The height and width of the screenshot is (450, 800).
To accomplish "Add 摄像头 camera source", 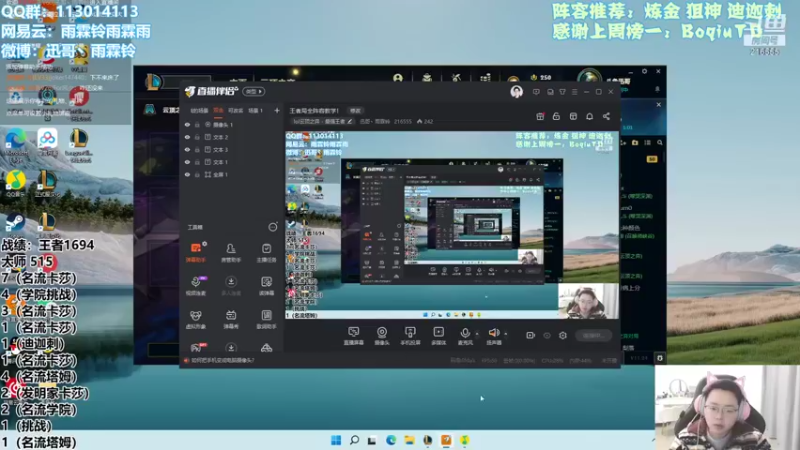I will pos(382,336).
